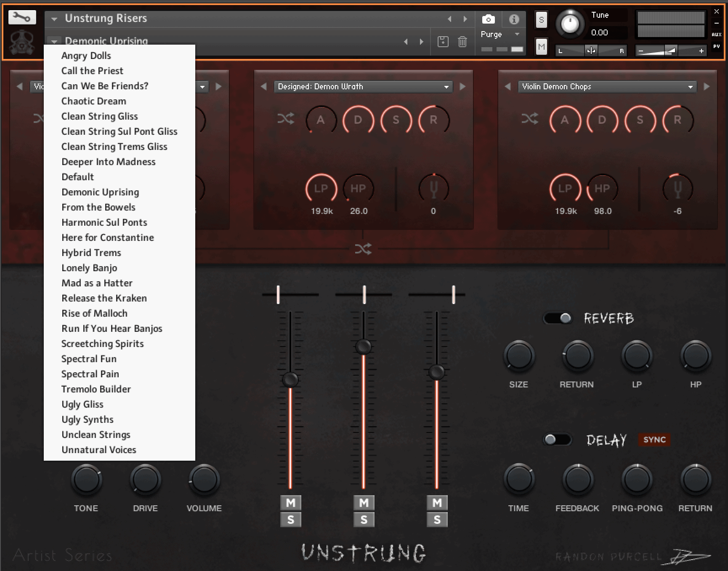This screenshot has width=728, height=571.
Task: Solo the second mixer channel
Action: tap(364, 520)
